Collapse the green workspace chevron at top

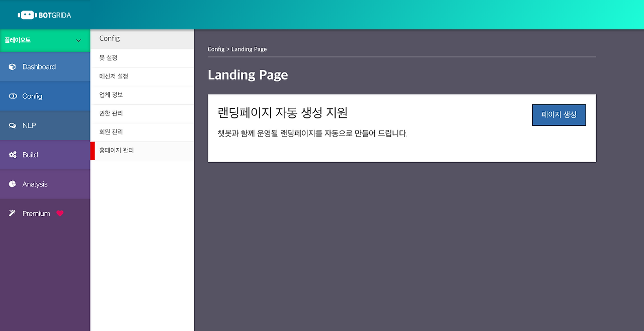(x=78, y=40)
